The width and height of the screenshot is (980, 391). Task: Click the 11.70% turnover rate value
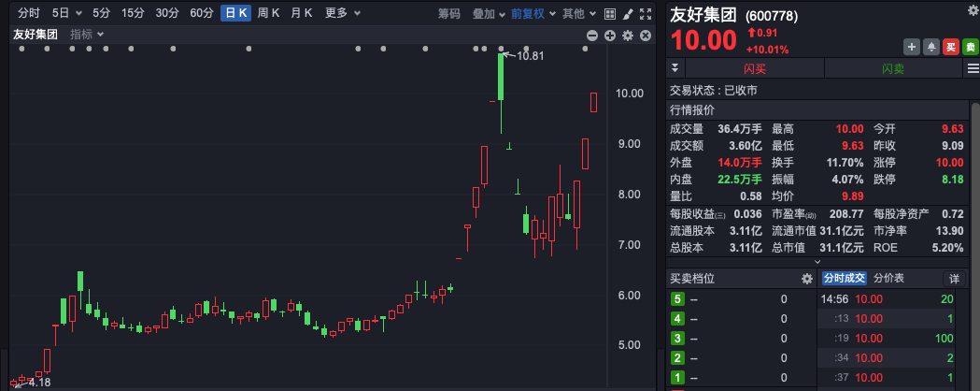click(x=845, y=164)
